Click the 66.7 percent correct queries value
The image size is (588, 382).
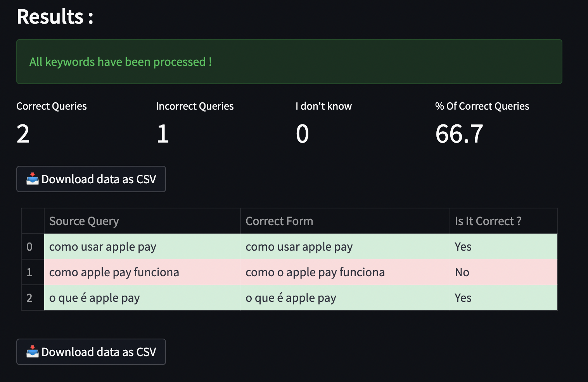pos(459,134)
